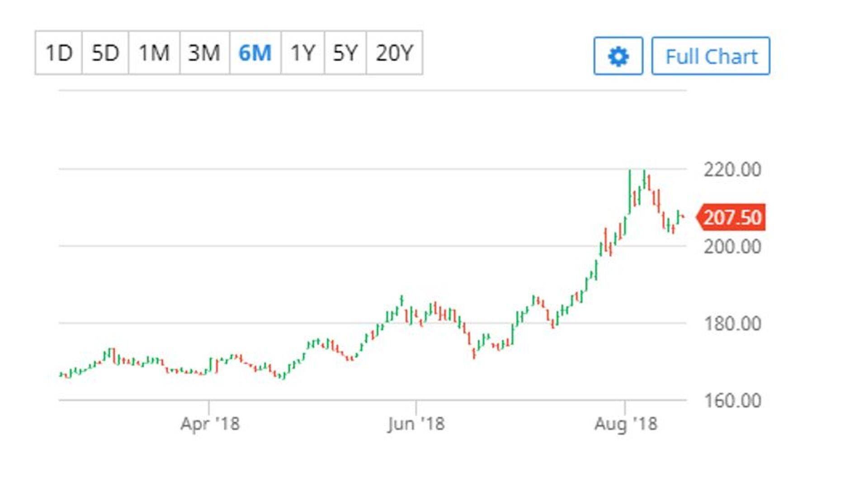Viewport: 868px width, 482px height.
Task: Click the Apr '18 axis marker
Action: click(x=210, y=424)
